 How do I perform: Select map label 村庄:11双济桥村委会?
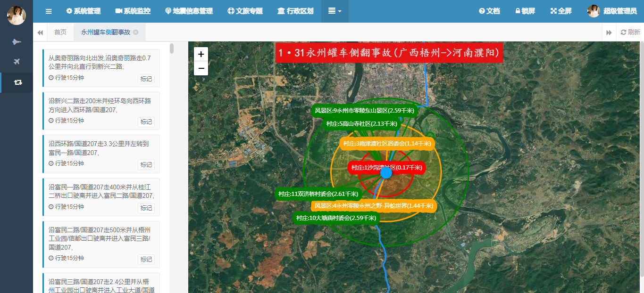[x=318, y=194]
